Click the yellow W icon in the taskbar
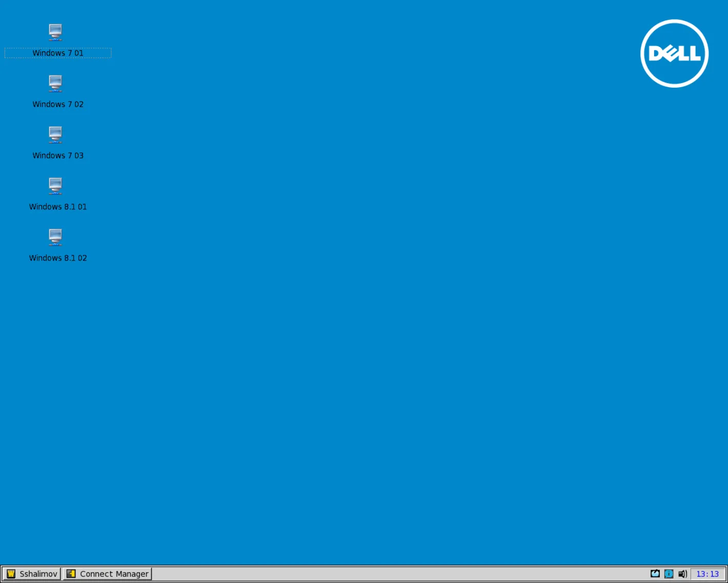 click(x=11, y=574)
